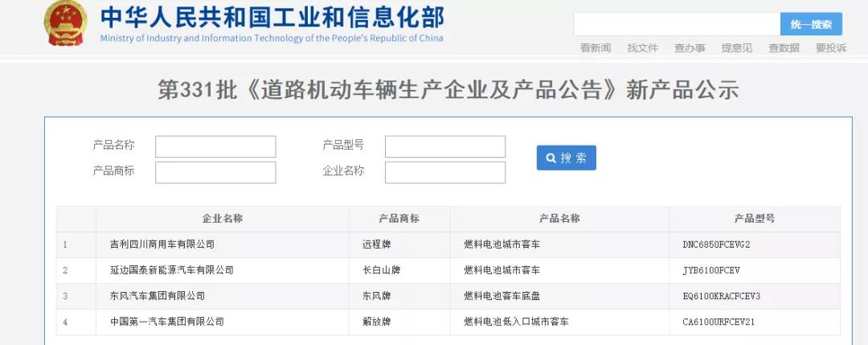
Task: Click the unified search text box
Action: coord(677,24)
